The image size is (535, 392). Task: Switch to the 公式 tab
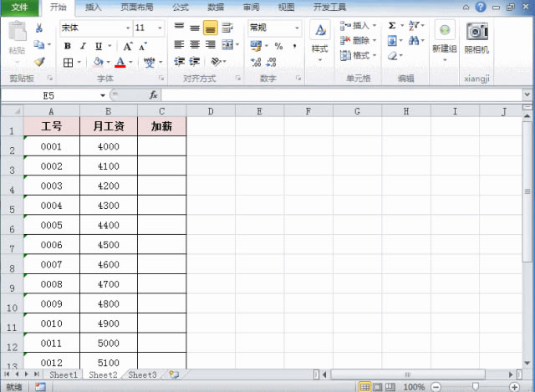tap(181, 8)
